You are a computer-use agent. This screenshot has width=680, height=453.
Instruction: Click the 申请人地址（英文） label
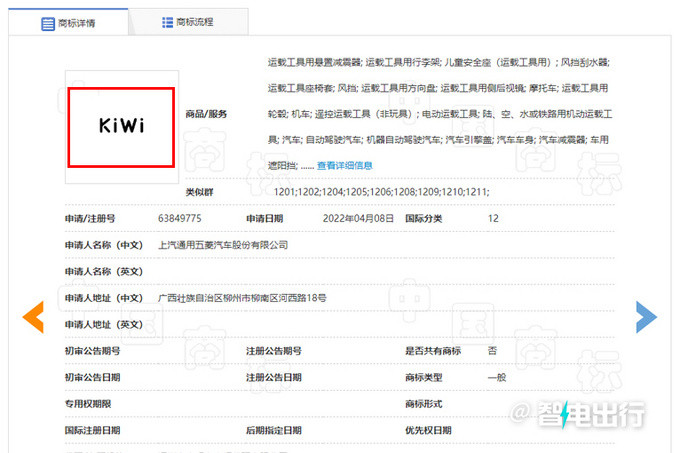tap(104, 324)
